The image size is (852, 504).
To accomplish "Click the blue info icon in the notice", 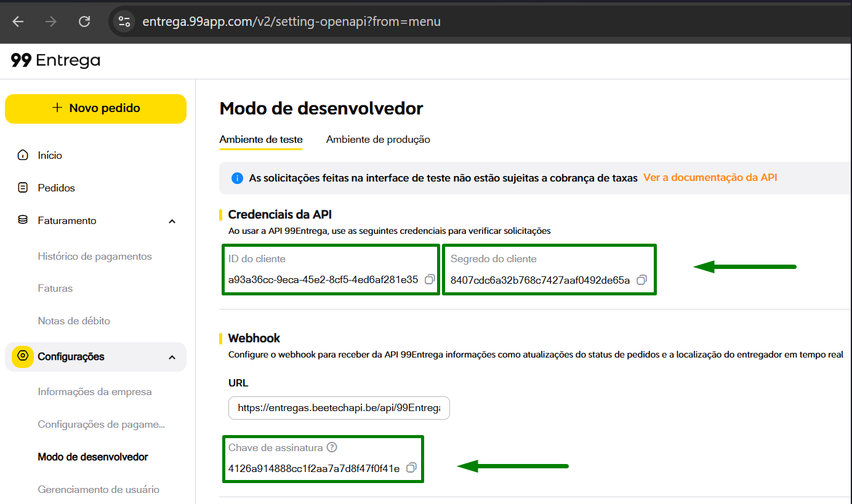I will point(237,178).
